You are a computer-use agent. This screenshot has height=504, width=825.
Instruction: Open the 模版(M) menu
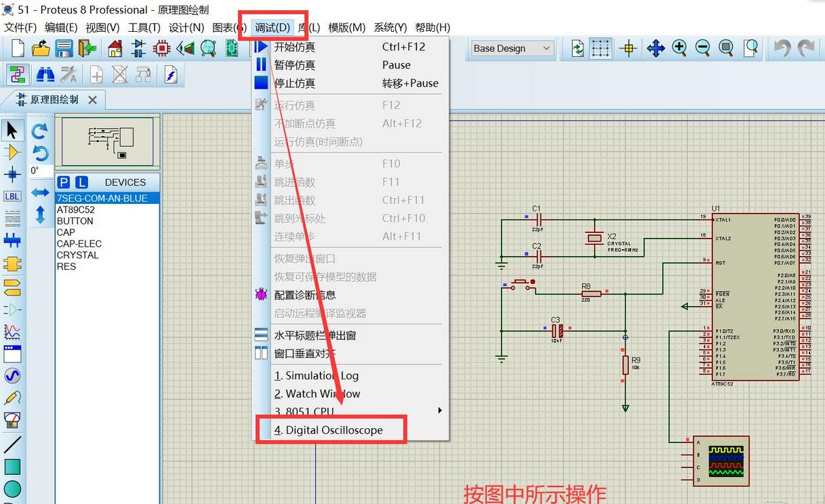click(347, 28)
